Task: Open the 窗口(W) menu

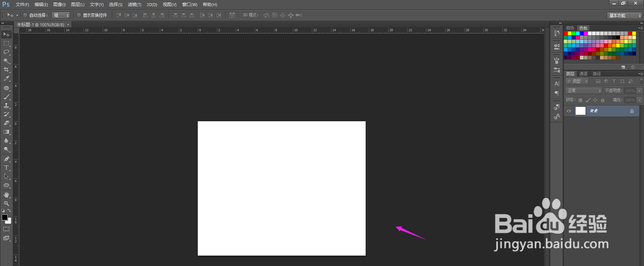Action: coord(190,5)
